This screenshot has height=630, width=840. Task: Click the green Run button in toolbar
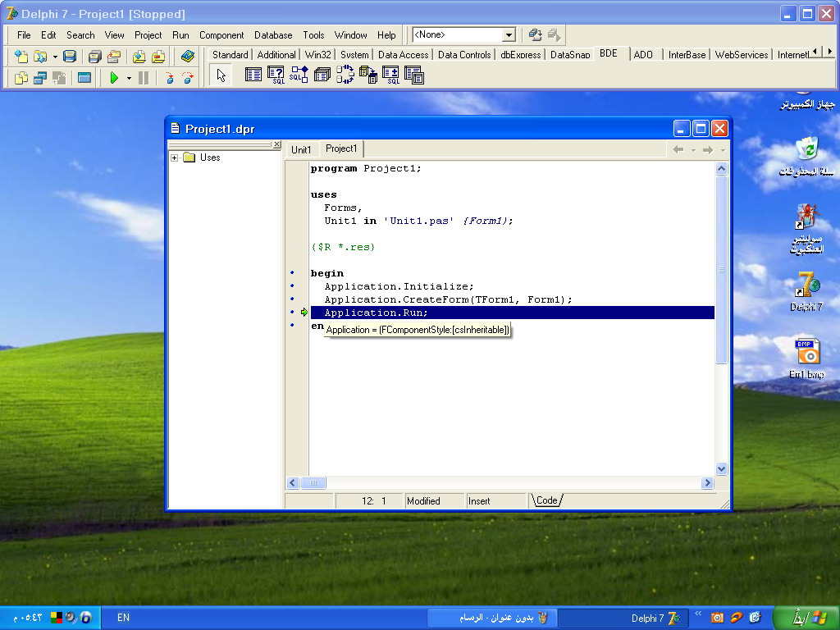114,78
